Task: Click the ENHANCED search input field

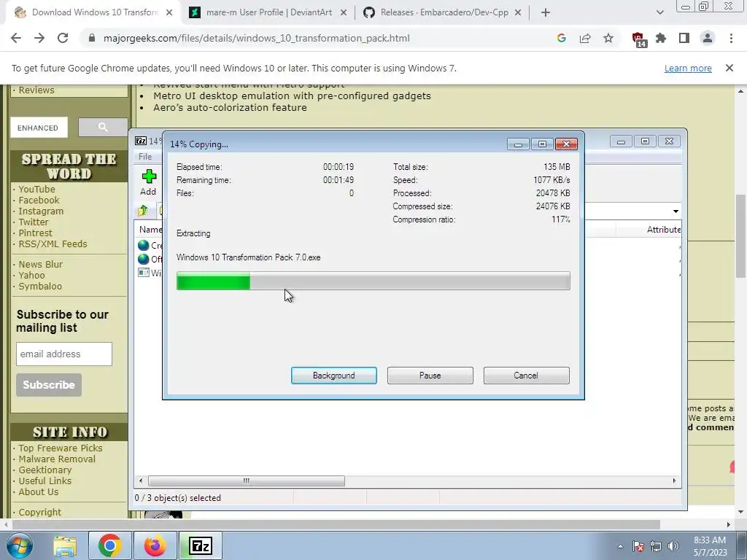Action: click(39, 128)
